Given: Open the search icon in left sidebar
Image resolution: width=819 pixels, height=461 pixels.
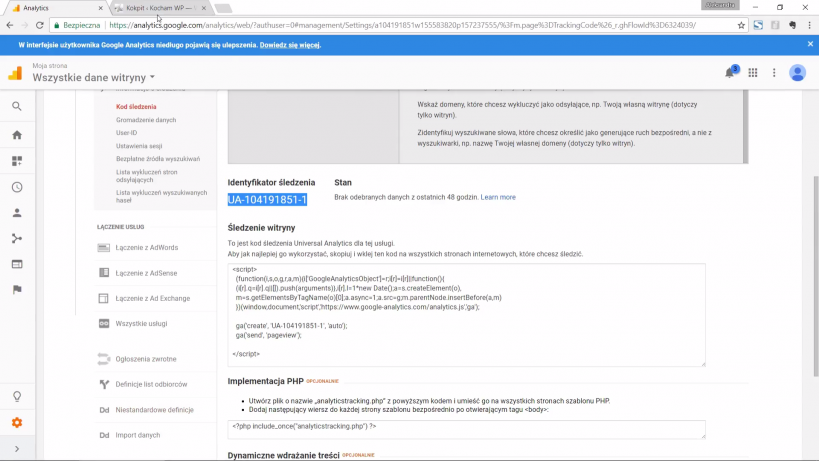Looking at the screenshot, I should [17, 107].
